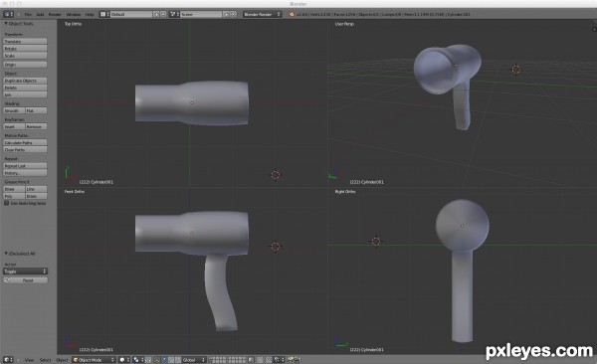Open the Select menu in 3D viewport header
This screenshot has height=364, width=597.
click(x=46, y=360)
